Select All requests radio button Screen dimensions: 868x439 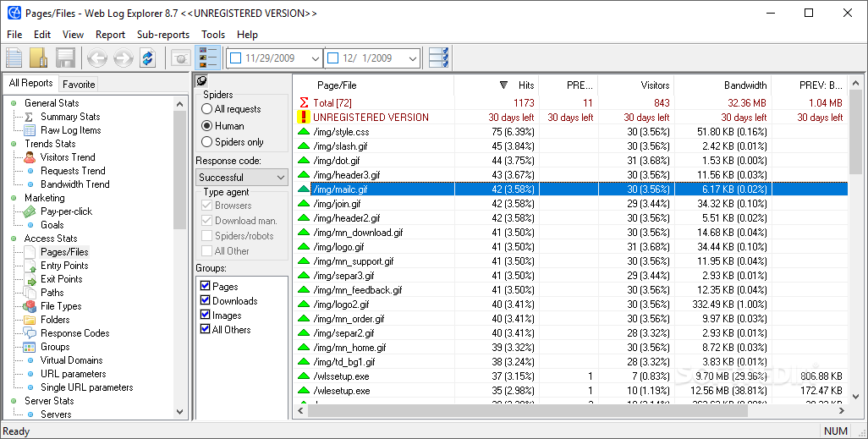click(x=207, y=109)
